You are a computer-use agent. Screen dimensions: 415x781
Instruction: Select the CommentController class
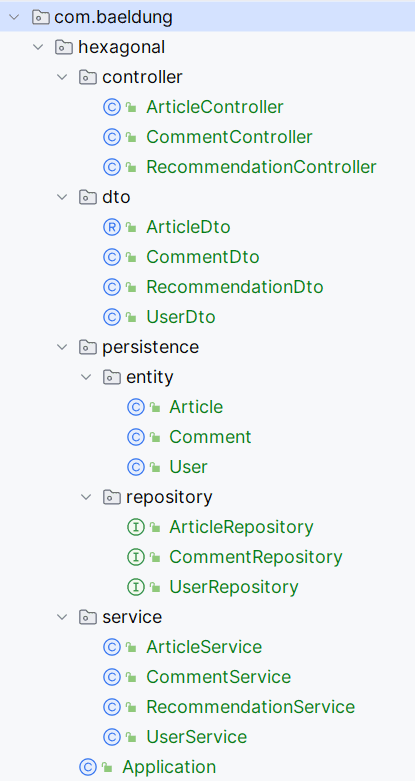(229, 137)
